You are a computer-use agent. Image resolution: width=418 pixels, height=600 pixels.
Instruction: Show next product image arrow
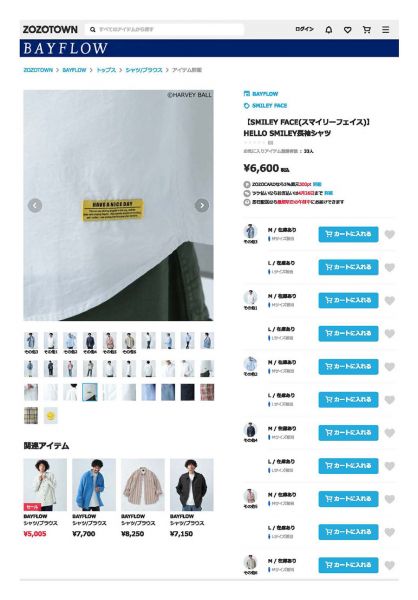click(x=202, y=205)
